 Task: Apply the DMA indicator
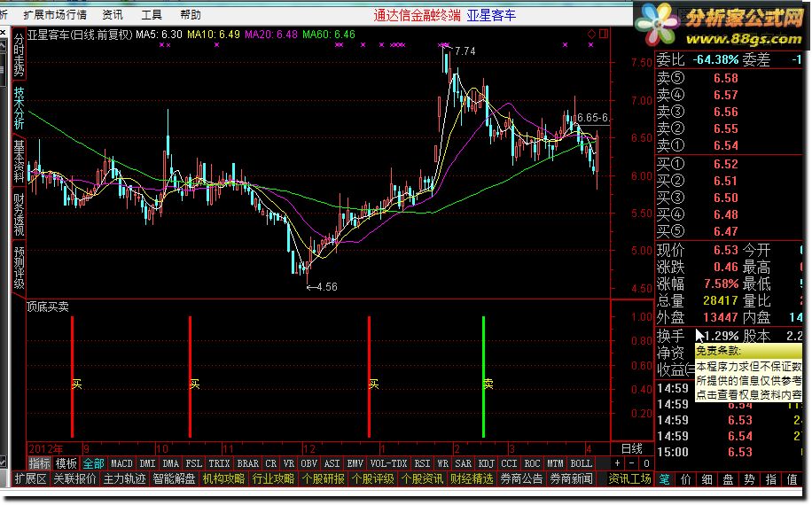click(x=170, y=463)
